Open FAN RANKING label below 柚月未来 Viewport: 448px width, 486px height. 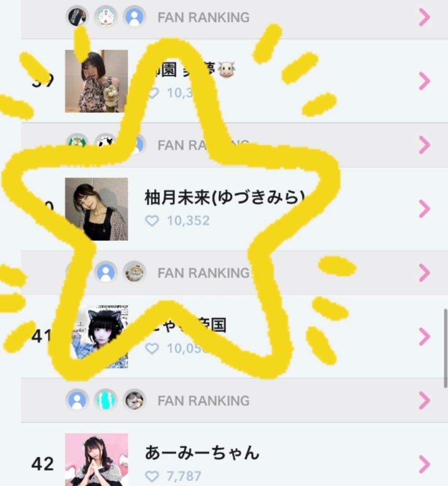tap(204, 273)
